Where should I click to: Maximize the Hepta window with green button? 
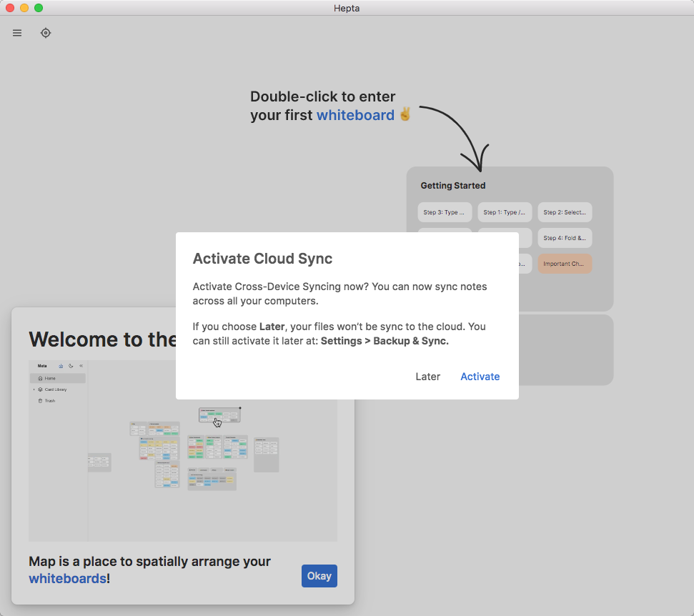point(39,8)
